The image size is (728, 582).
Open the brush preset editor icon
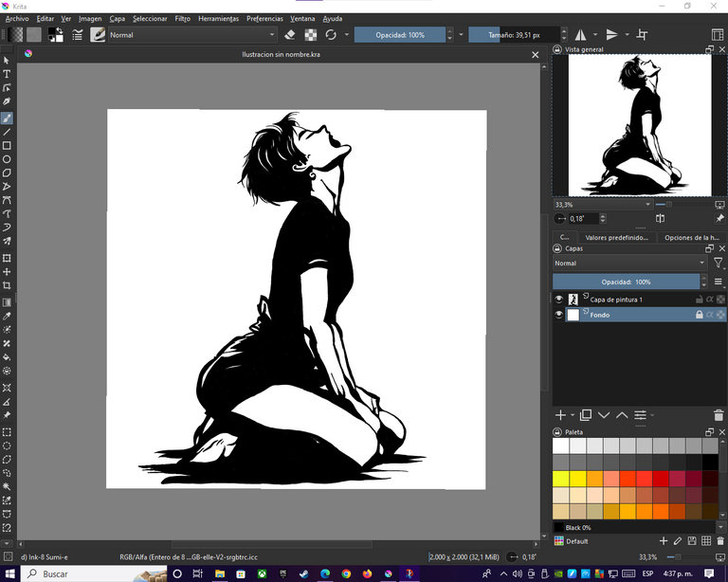[78, 35]
